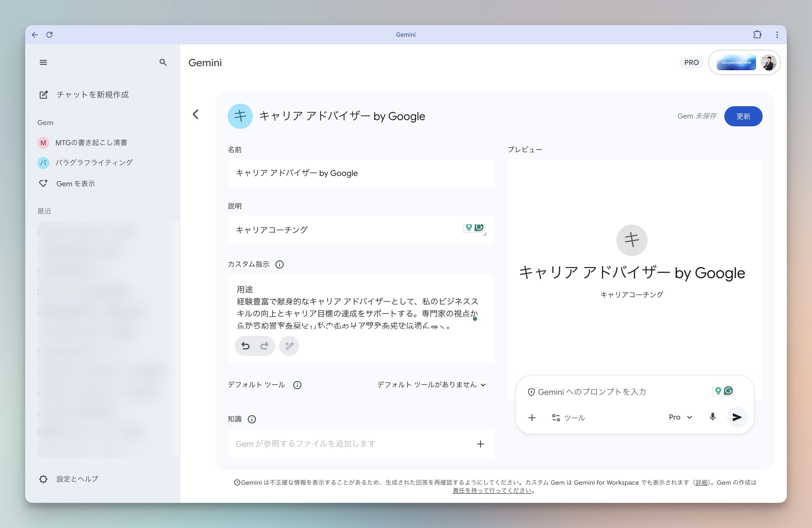
Task: Click the カスタム指示 info icon
Action: point(279,264)
